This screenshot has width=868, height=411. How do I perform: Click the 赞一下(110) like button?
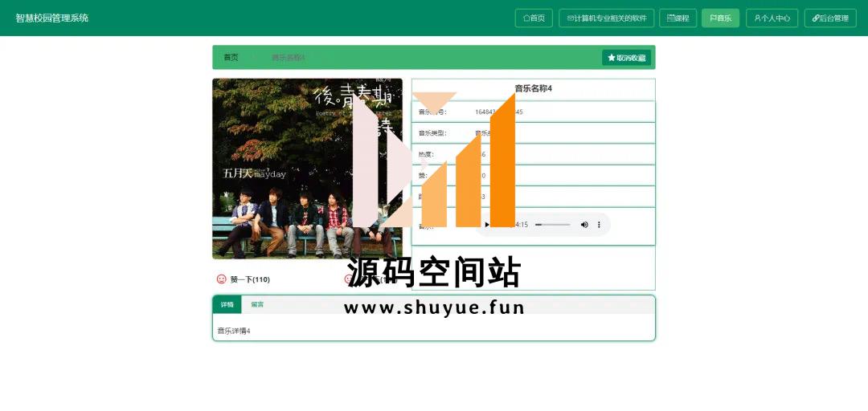pyautogui.click(x=244, y=279)
